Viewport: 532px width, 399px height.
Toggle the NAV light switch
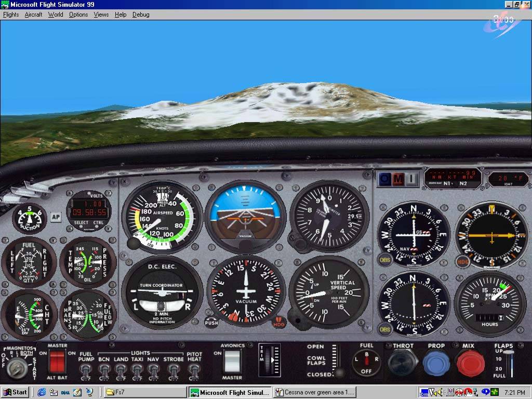153,371
